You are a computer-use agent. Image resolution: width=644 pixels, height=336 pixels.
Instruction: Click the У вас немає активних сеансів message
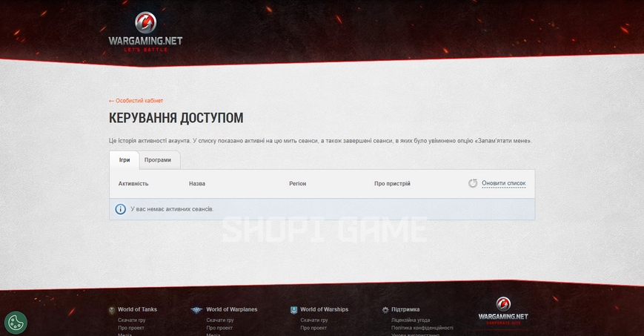coord(172,209)
